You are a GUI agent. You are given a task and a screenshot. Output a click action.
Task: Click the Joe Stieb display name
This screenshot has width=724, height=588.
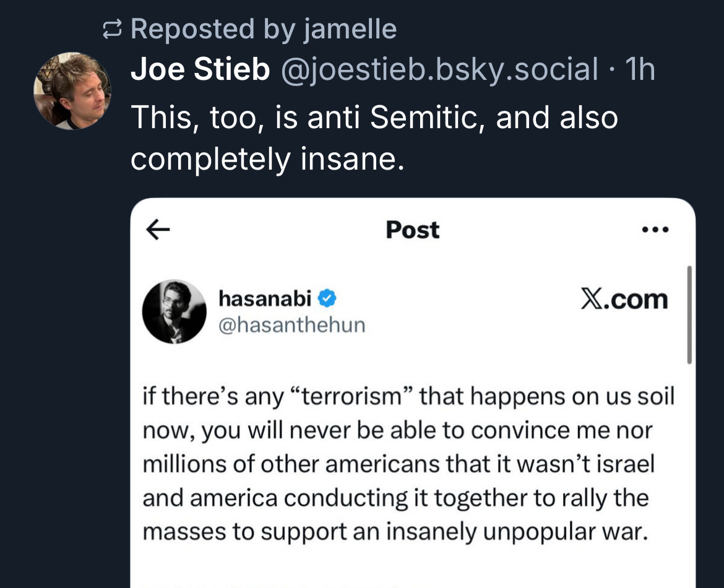coord(200,69)
